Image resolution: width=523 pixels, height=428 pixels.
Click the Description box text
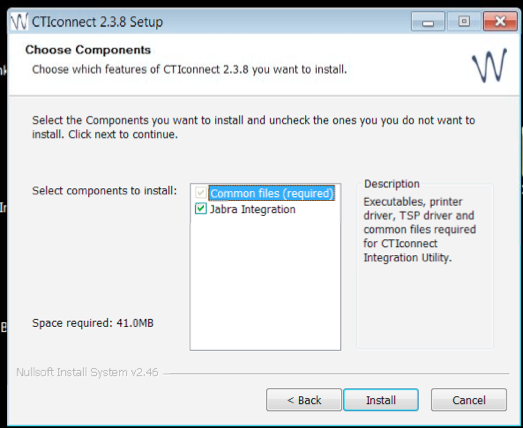pos(420,230)
